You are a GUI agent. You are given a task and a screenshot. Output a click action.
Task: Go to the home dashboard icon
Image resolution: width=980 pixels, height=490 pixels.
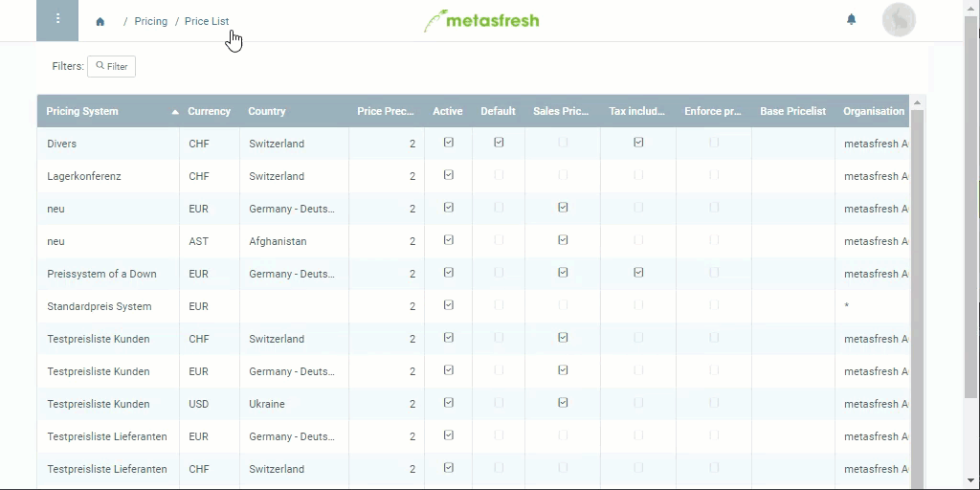[100, 22]
